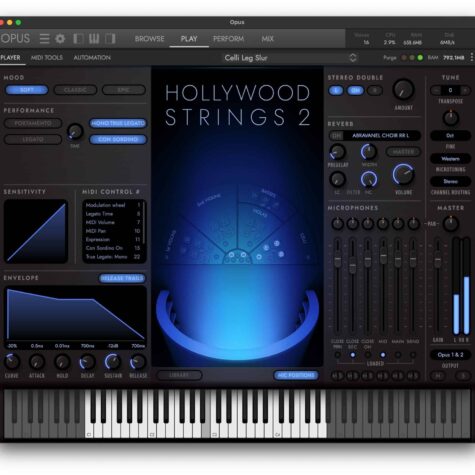Adjust the Stereo Double Amount knob
475x475 pixels.
[x=403, y=89]
